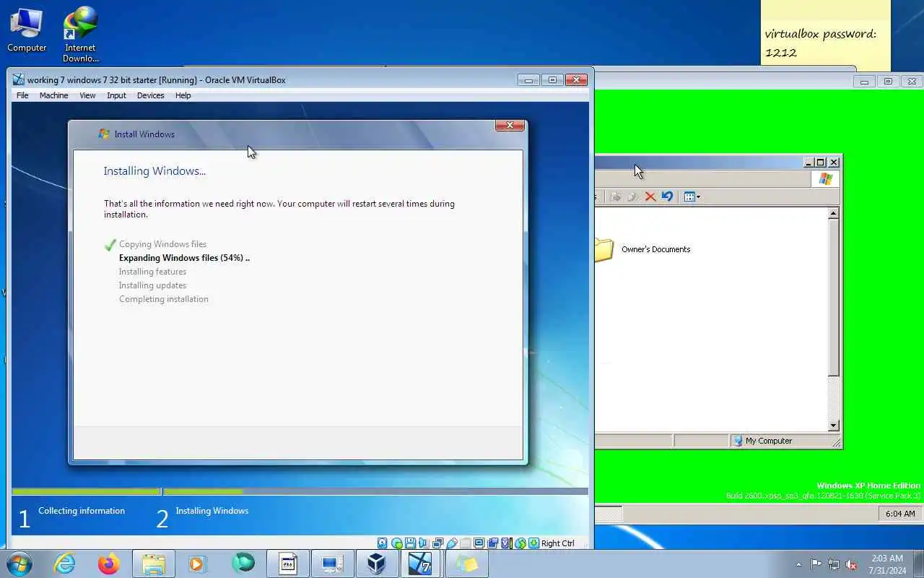Click the muted volume icon in system tray
Image resolution: width=924 pixels, height=578 pixels.
[x=852, y=564]
